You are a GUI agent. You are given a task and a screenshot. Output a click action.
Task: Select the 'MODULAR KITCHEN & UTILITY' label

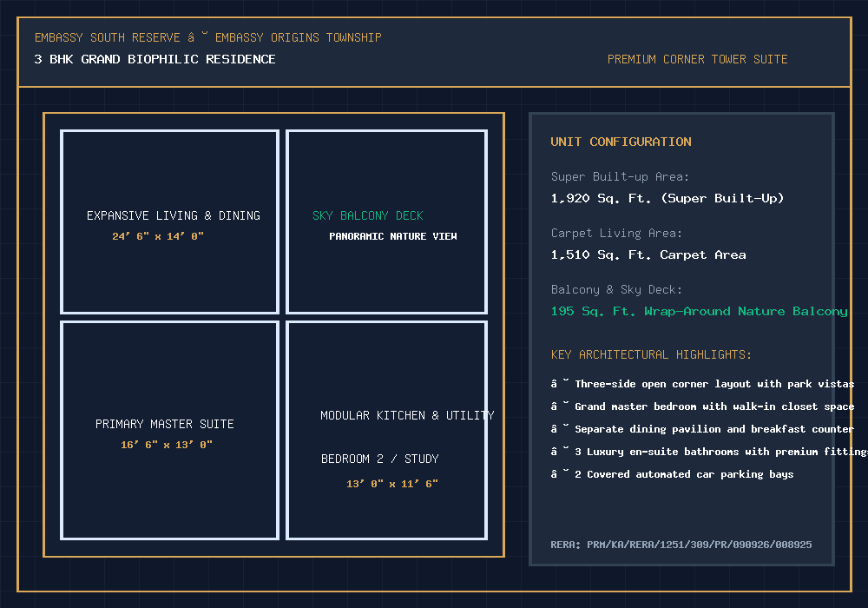(407, 415)
